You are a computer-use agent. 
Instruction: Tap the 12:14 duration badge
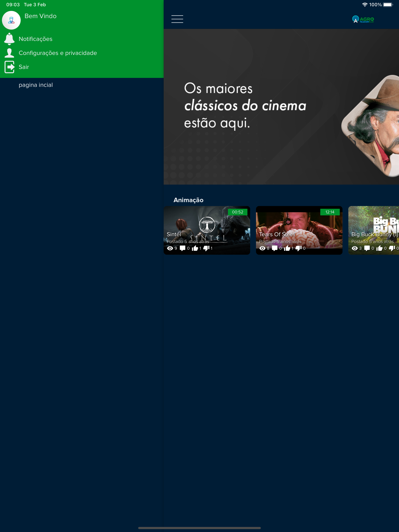pos(330,212)
